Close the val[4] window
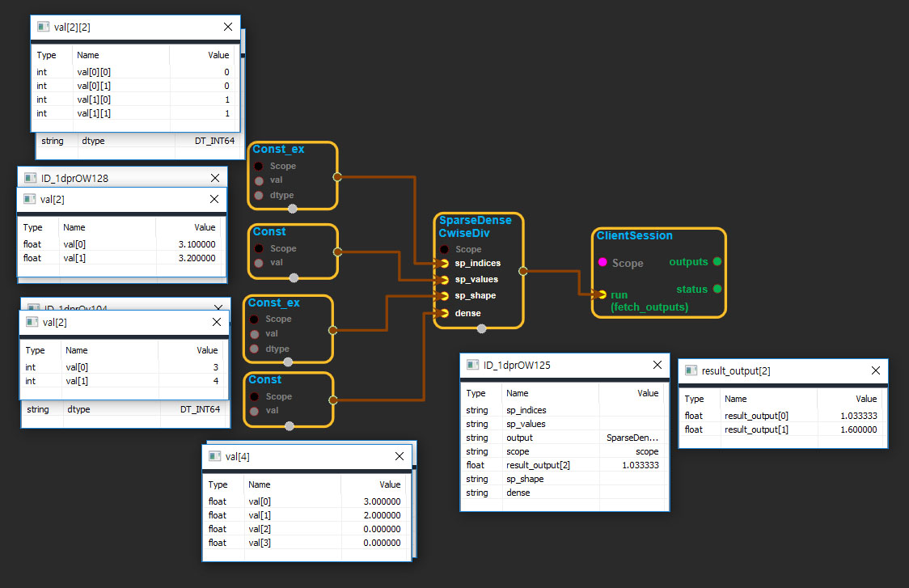 pyautogui.click(x=399, y=456)
